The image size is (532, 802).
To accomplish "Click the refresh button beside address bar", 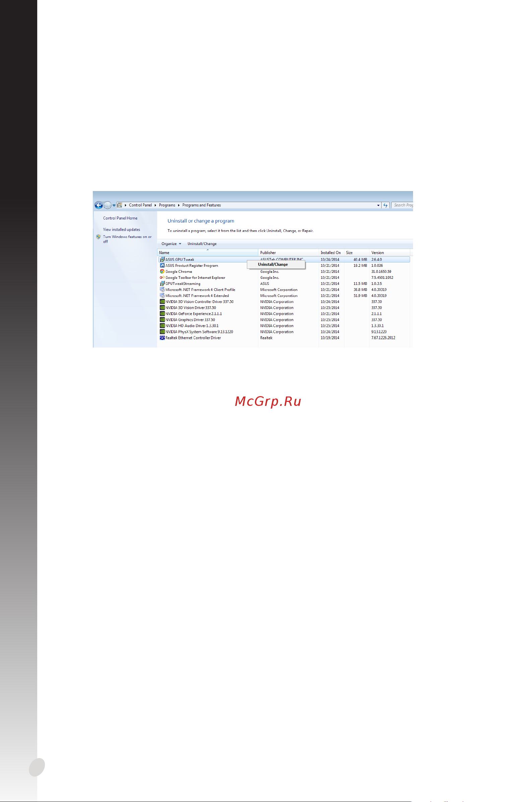I will tap(385, 205).
